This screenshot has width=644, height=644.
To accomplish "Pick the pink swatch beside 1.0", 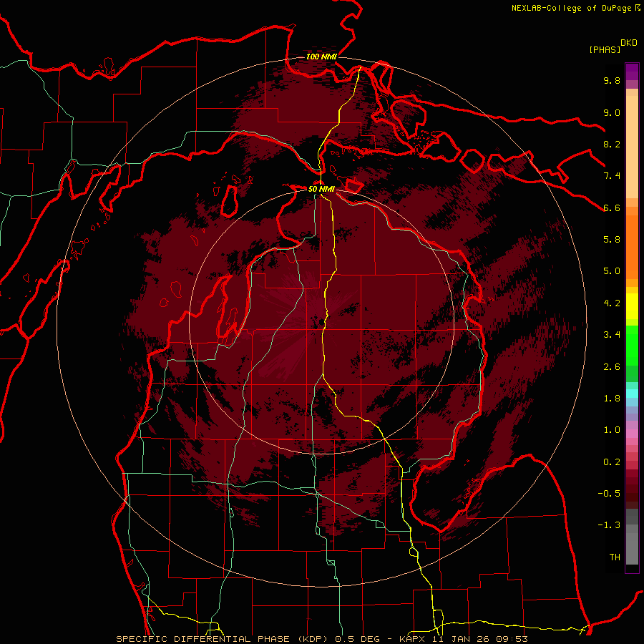I will [x=632, y=433].
